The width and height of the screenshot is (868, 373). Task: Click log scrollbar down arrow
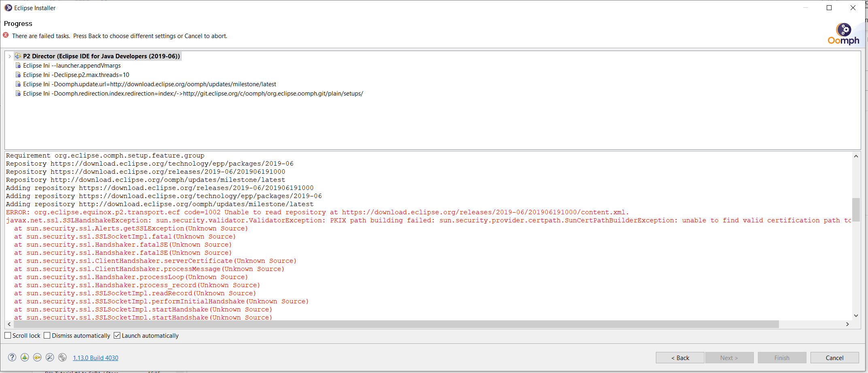tap(856, 315)
